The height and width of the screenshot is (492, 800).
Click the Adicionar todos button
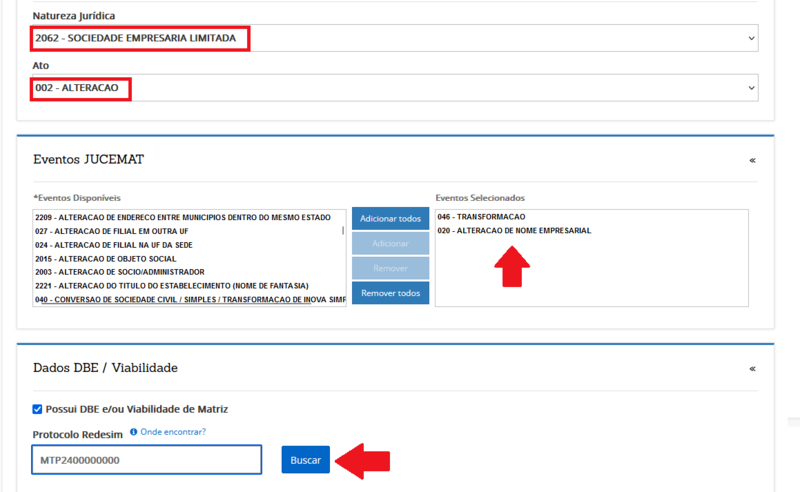click(x=390, y=219)
